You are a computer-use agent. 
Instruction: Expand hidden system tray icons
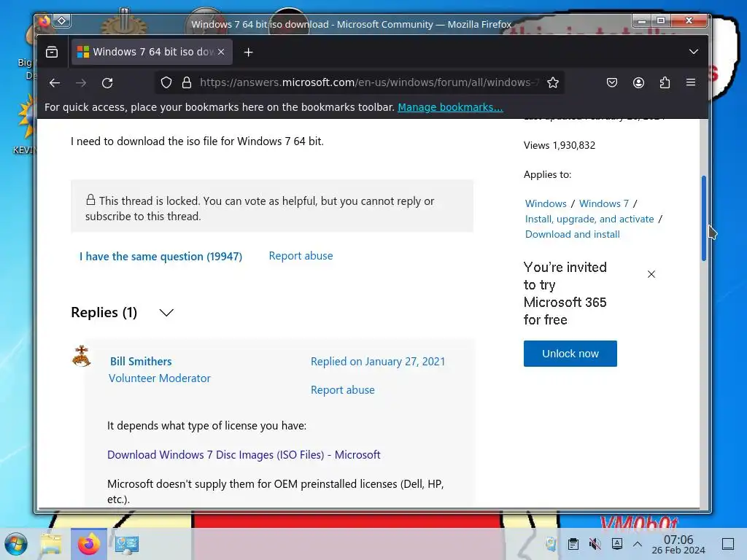click(x=638, y=544)
